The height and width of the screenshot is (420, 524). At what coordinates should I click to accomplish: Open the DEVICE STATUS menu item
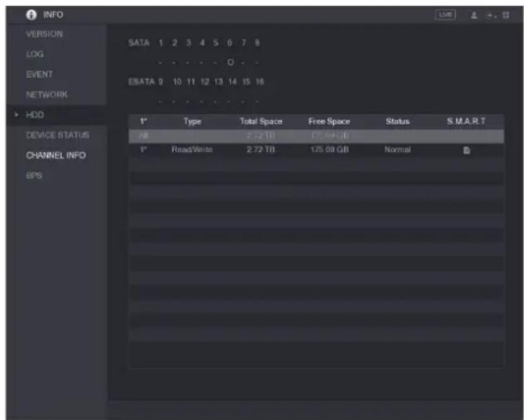click(57, 135)
